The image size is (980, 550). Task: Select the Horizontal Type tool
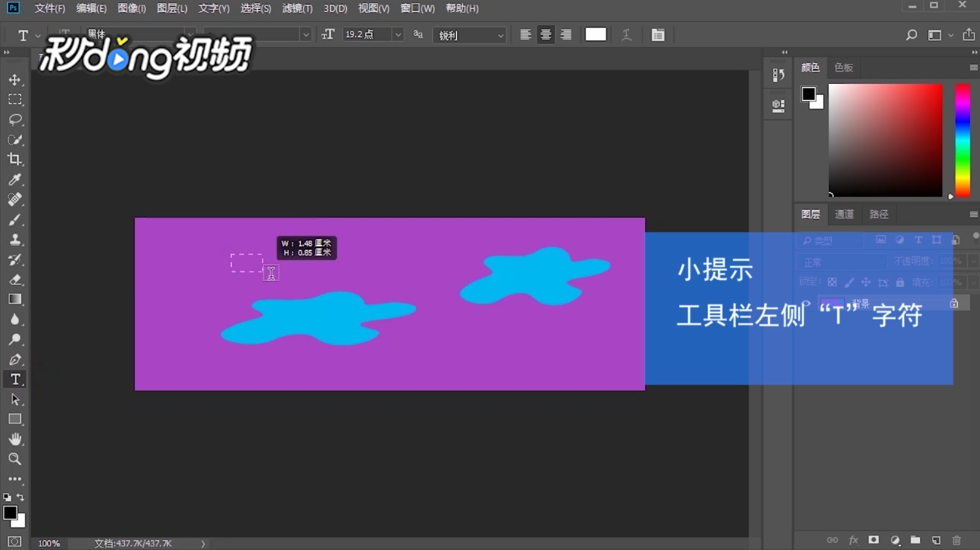point(15,379)
